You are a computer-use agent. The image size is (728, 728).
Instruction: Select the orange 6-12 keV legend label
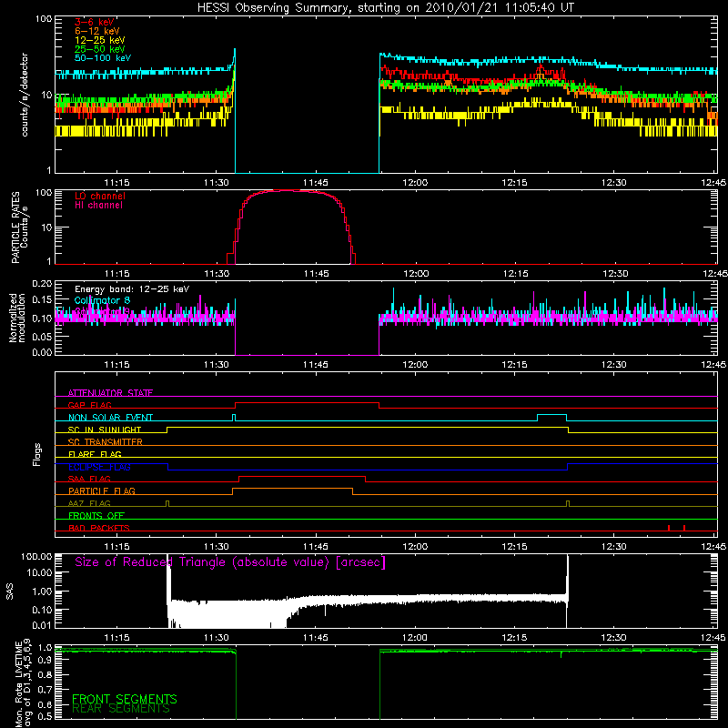pos(97,31)
